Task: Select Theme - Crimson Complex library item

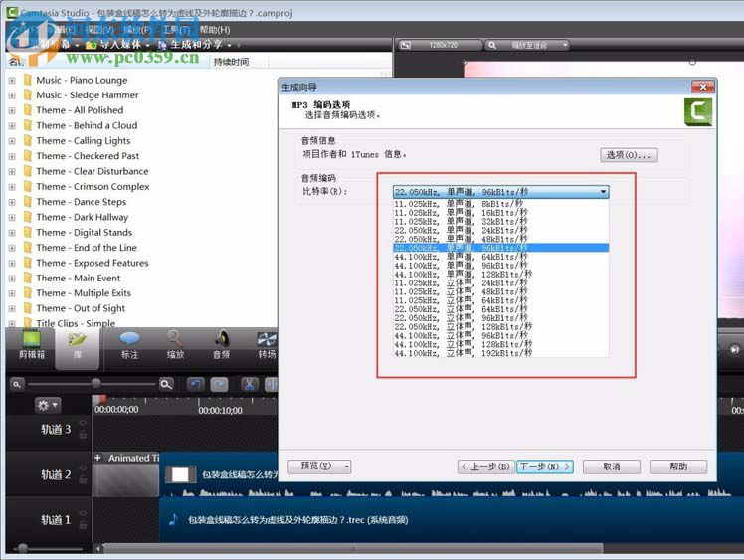Action: point(93,187)
